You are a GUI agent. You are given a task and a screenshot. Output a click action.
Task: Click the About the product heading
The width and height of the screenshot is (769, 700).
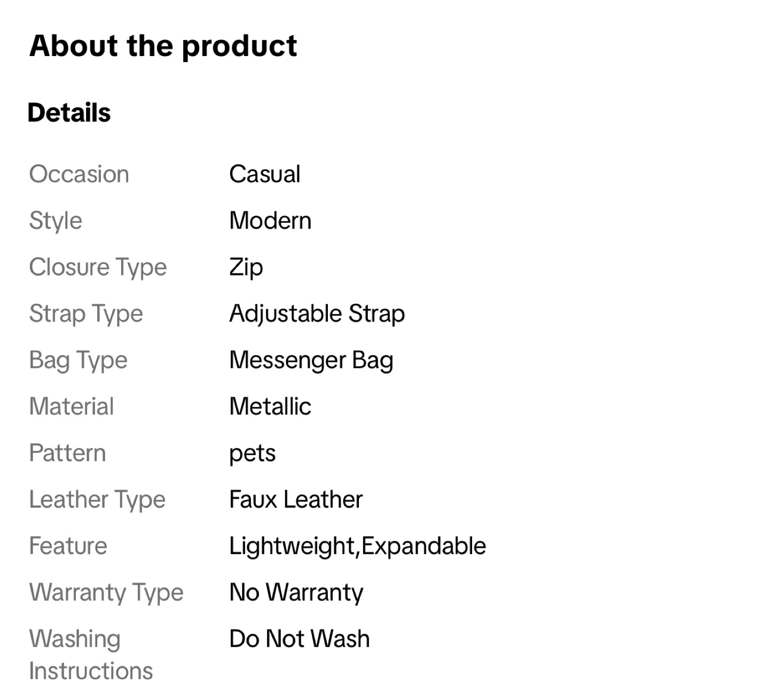pos(163,46)
